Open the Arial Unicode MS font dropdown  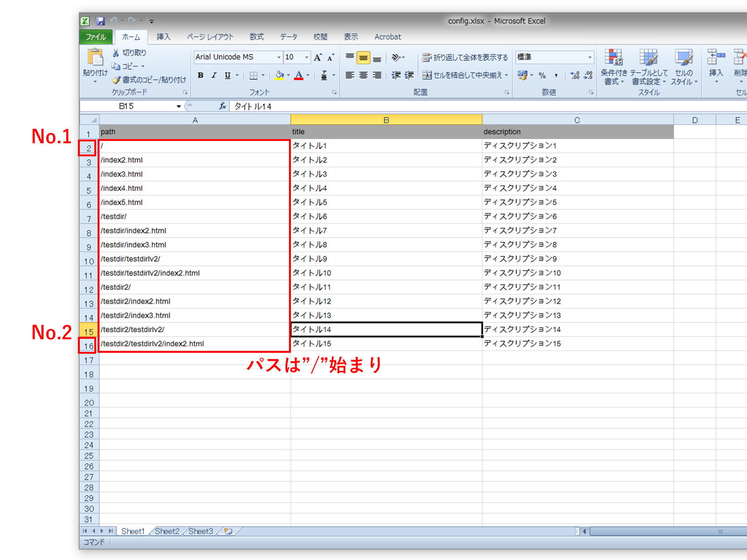[279, 57]
